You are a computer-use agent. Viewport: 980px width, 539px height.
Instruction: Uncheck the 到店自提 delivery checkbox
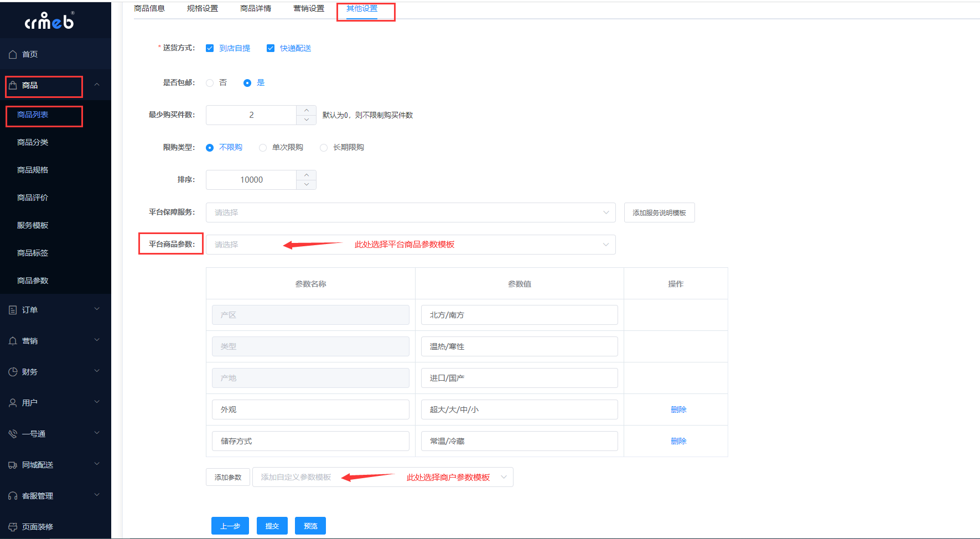pos(210,48)
